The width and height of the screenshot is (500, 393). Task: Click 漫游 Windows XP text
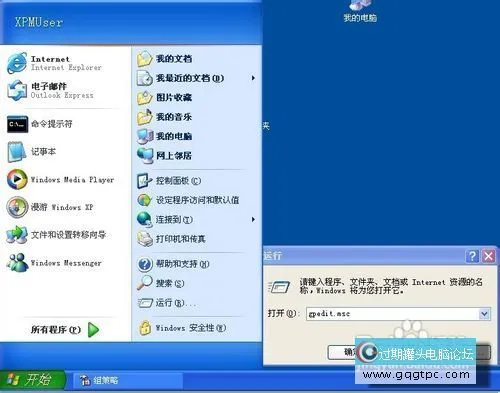tap(62, 207)
